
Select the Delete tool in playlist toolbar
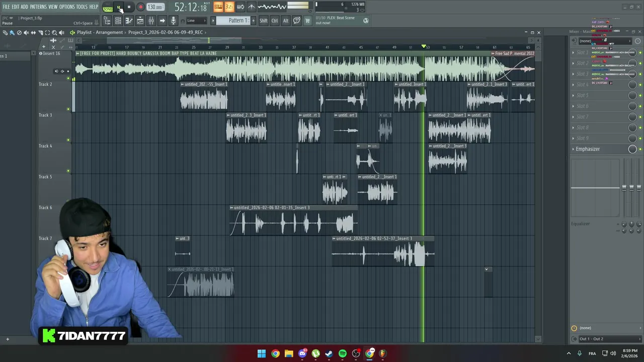(19, 33)
